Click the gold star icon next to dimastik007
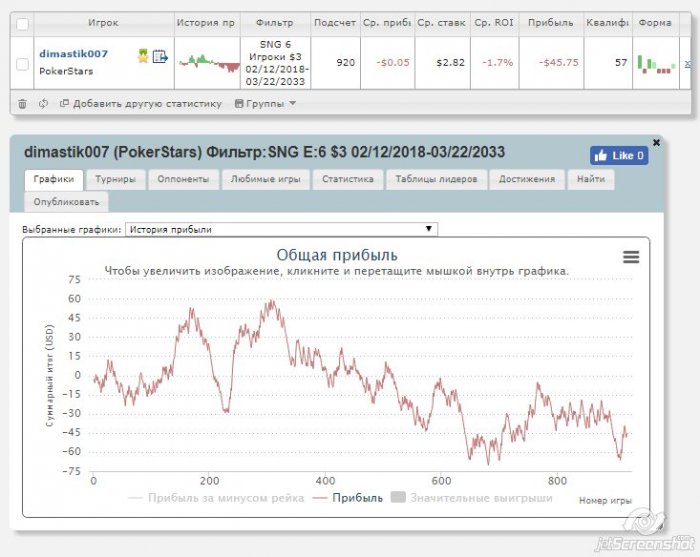The image size is (700, 557). point(143,56)
